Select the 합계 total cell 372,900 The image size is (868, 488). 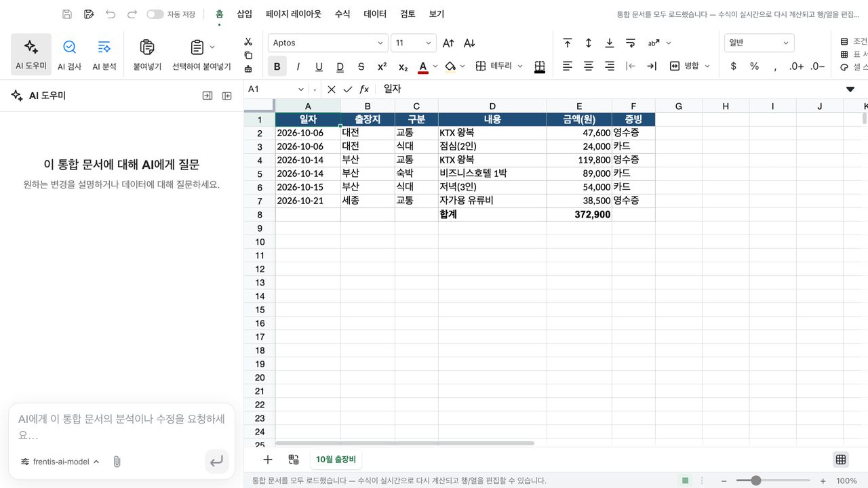tap(579, 214)
